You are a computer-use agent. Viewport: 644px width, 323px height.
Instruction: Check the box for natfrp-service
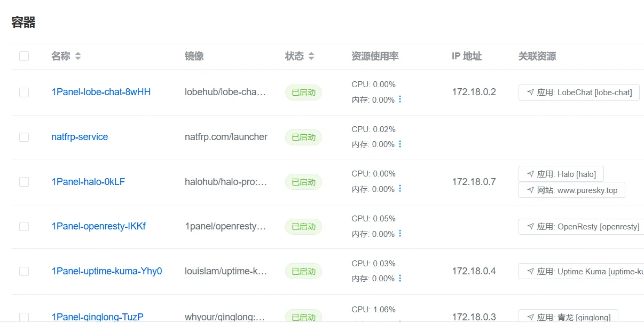24,137
